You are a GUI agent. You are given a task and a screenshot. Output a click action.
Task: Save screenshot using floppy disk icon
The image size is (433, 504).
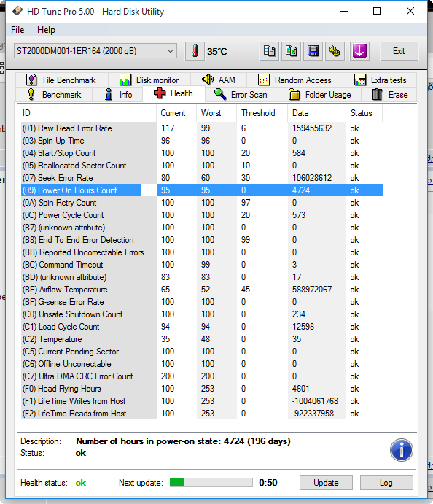[313, 51]
